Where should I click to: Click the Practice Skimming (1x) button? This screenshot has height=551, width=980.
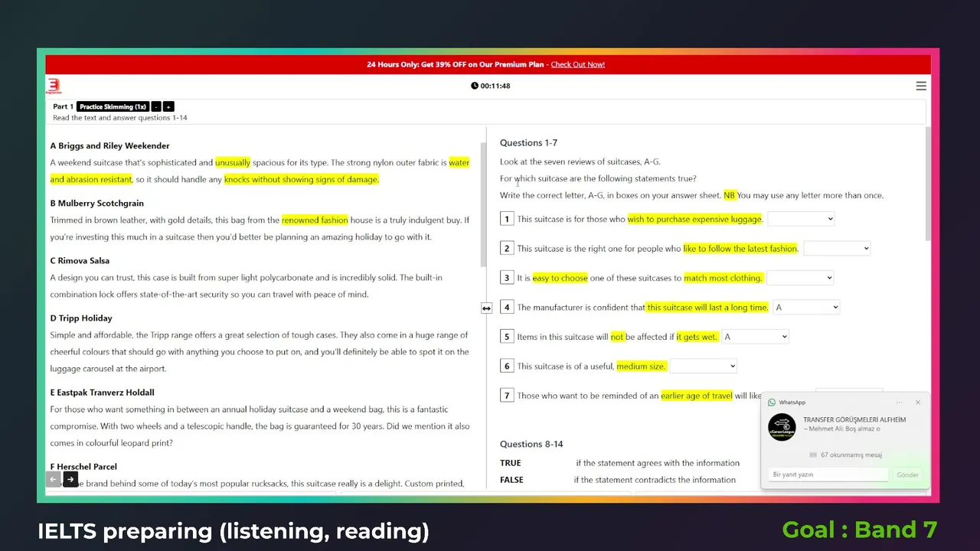click(113, 106)
